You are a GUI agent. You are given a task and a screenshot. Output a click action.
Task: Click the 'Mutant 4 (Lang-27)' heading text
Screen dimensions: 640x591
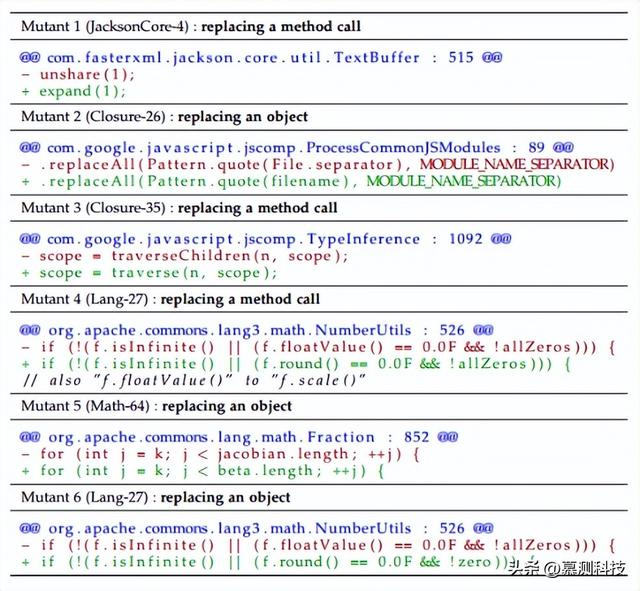pos(84,299)
